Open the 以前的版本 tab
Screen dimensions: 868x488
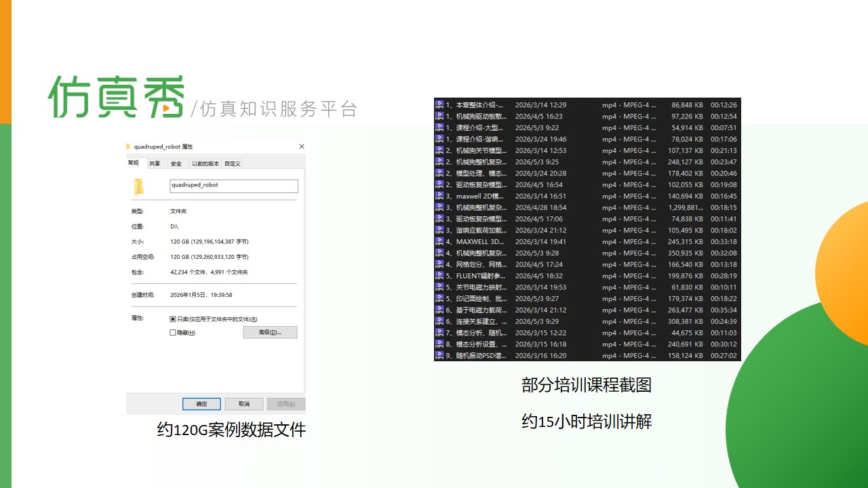click(x=205, y=163)
